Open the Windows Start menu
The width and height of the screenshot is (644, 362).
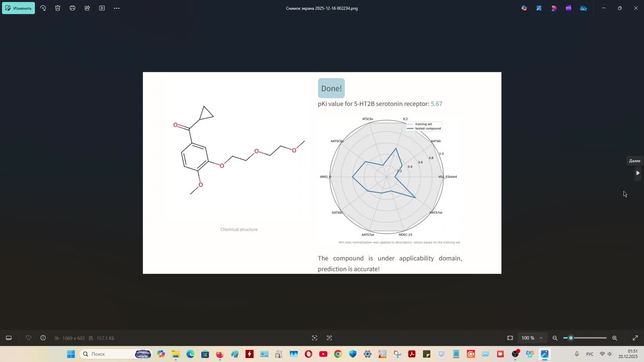(x=71, y=354)
